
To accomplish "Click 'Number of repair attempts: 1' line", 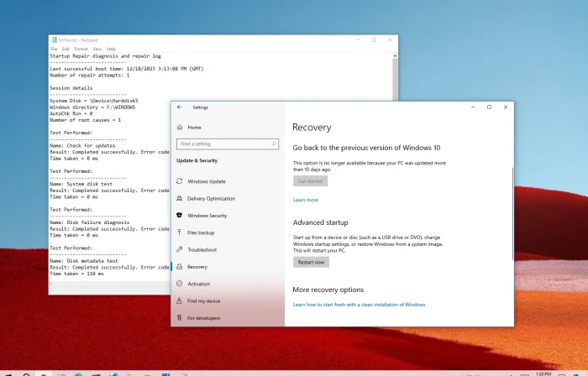I will coord(90,75).
